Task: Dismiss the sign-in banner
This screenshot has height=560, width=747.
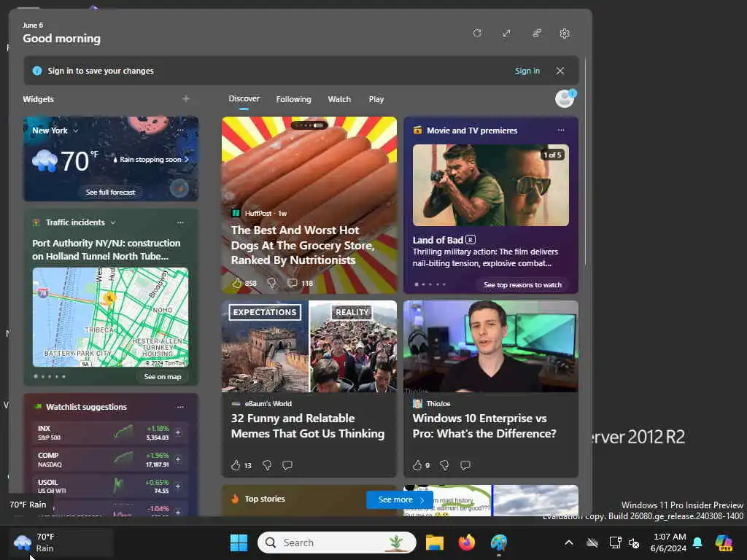Action: coord(560,71)
